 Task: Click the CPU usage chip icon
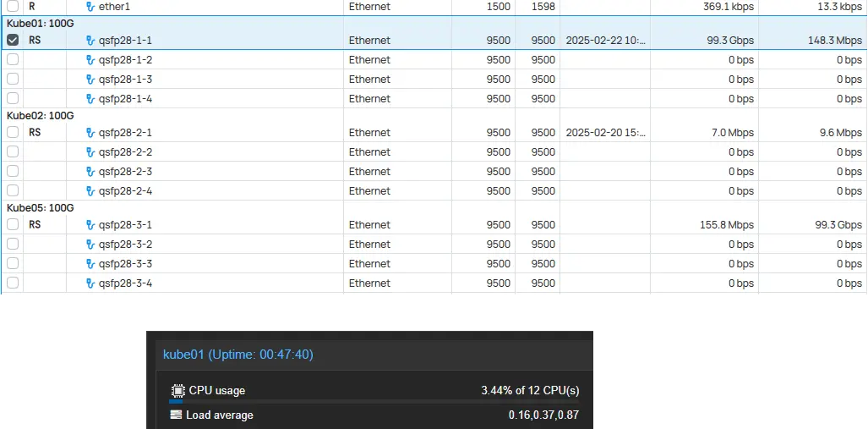[177, 391]
